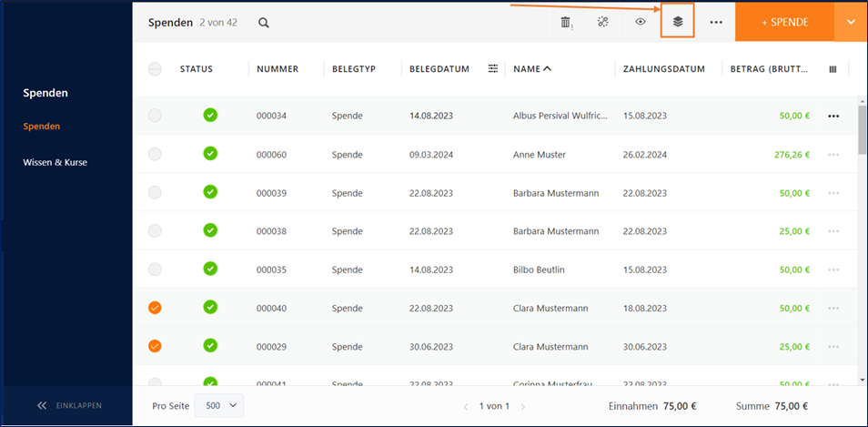The width and height of the screenshot is (868, 427).
Task: Click scrollbar up arrow
Action: pyautogui.click(x=862, y=101)
